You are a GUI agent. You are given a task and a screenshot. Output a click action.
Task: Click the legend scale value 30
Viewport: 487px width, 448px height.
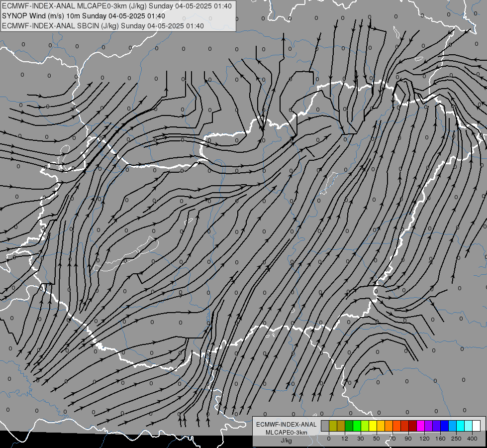tap(361, 439)
